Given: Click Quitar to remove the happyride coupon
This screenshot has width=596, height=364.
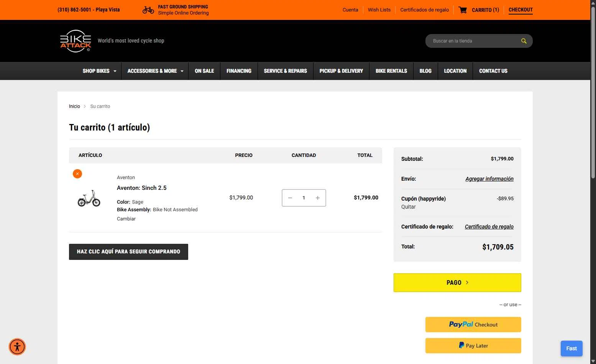Looking at the screenshot, I should (408, 207).
